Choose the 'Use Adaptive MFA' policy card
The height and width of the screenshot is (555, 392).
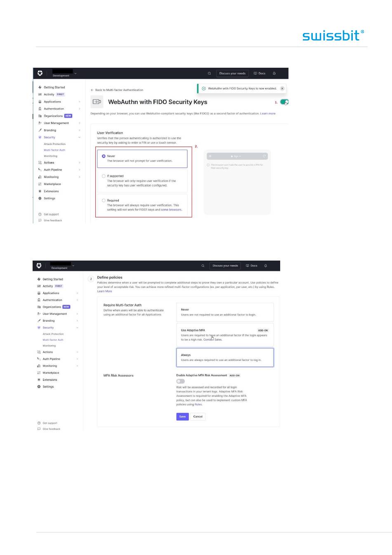[x=225, y=335]
